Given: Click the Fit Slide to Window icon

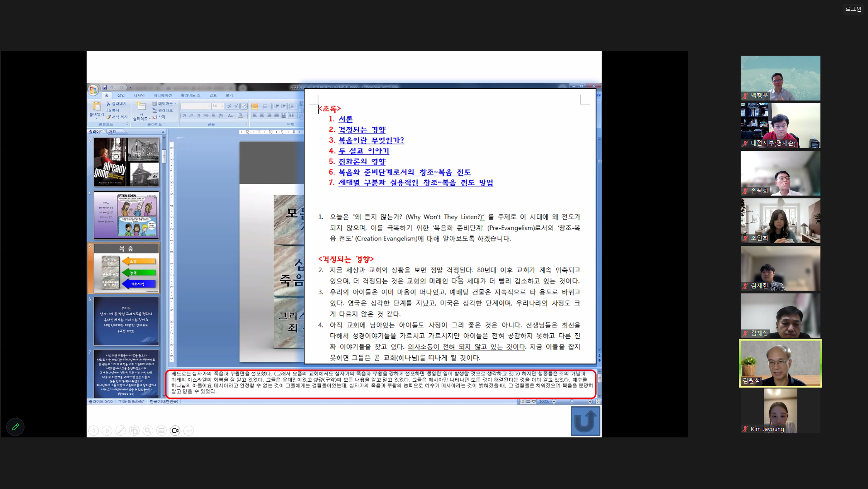Looking at the screenshot, I should [x=598, y=401].
